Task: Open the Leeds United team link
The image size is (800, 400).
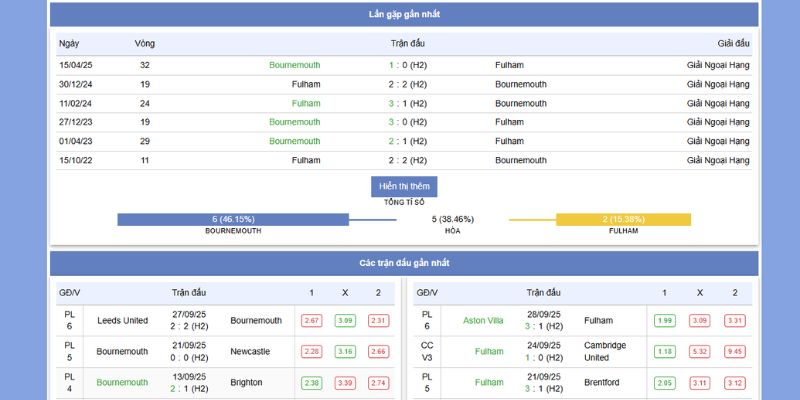Action: tap(122, 321)
